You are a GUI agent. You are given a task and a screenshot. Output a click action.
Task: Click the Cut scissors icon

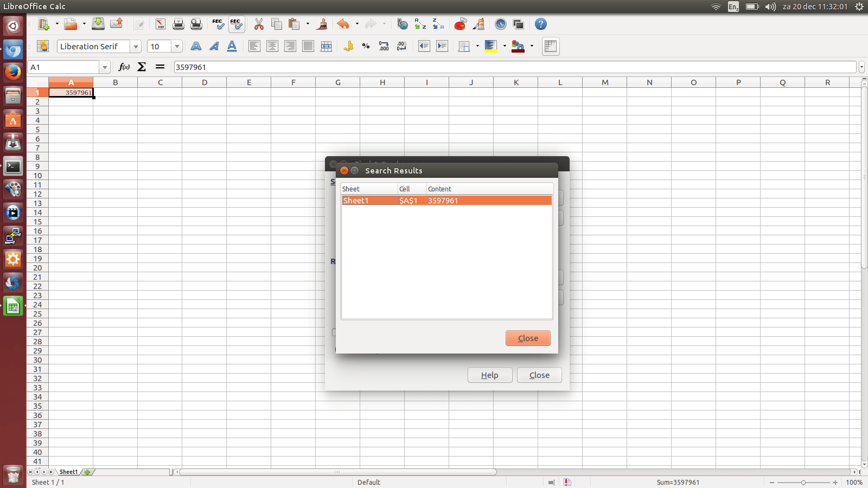tap(259, 24)
